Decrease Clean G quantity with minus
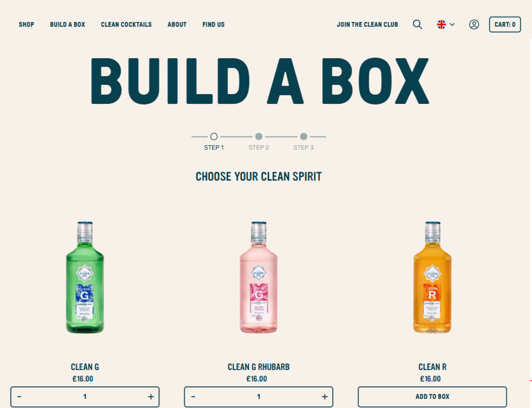This screenshot has width=532, height=408. (19, 396)
